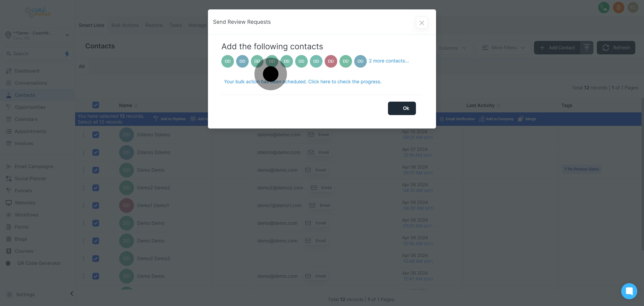Switch to the Bulk Actions tab
The height and width of the screenshot is (306, 644).
125,25
